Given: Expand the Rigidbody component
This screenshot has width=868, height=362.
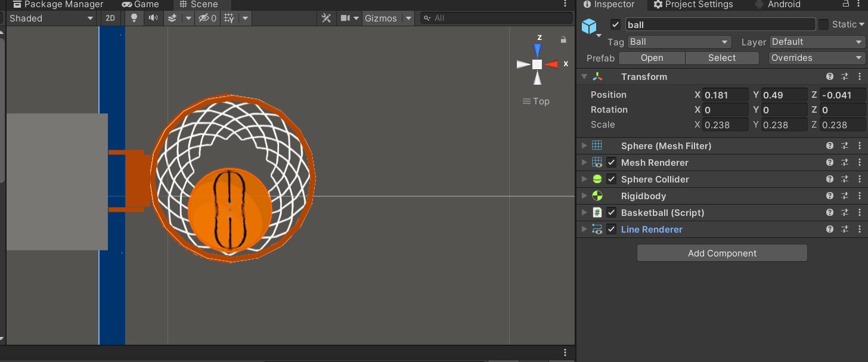Looking at the screenshot, I should (x=584, y=196).
